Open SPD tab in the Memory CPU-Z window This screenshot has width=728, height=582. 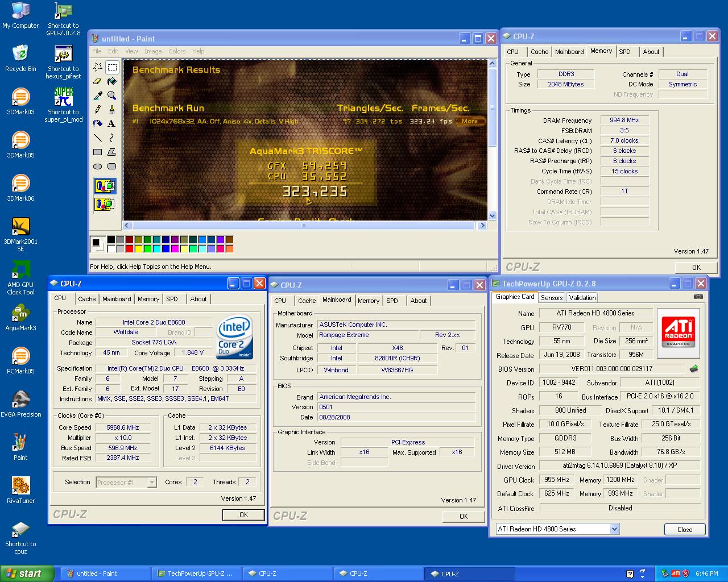[x=624, y=52]
